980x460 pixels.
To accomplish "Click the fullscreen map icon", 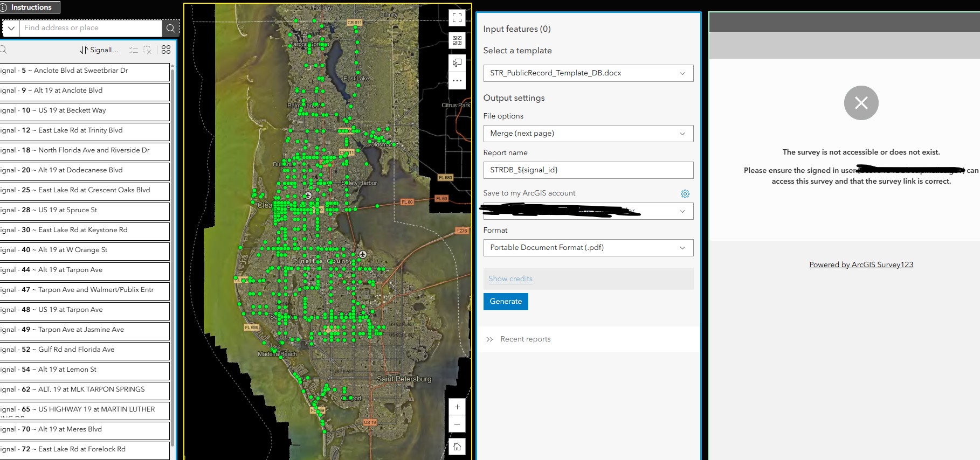I will click(x=457, y=18).
